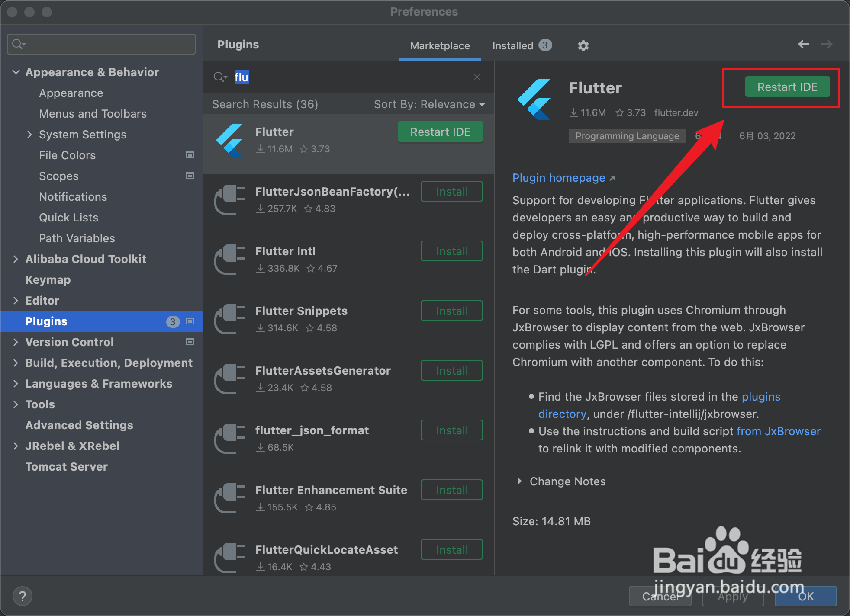Select Keymap in the settings tree
850x616 pixels.
(x=48, y=280)
